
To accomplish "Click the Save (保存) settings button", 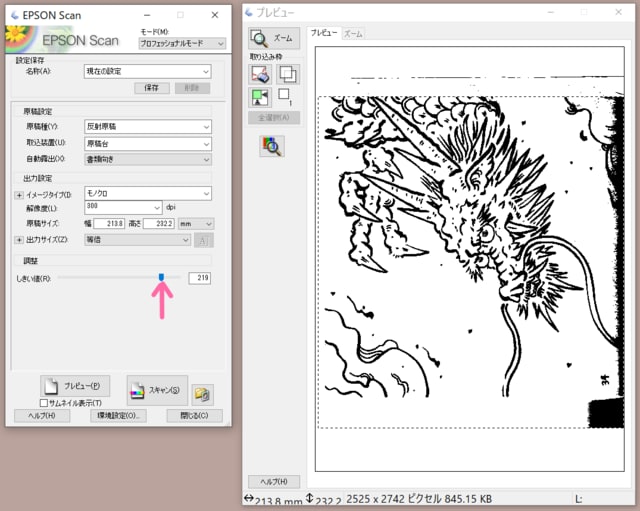I will point(152,87).
